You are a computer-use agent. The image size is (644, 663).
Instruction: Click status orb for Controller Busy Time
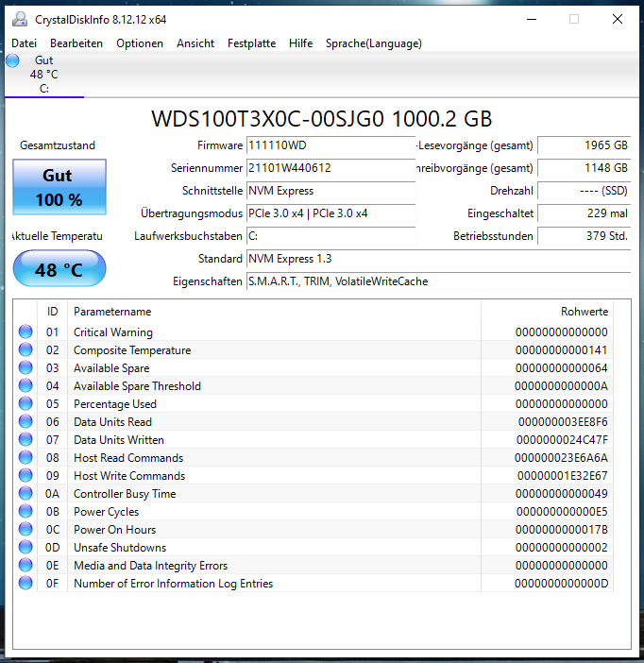25,493
